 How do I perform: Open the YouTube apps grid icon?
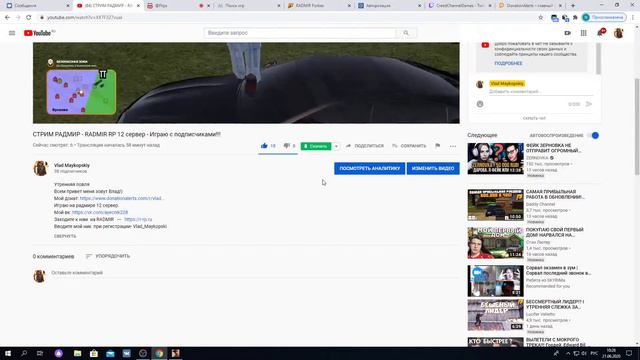click(x=584, y=33)
